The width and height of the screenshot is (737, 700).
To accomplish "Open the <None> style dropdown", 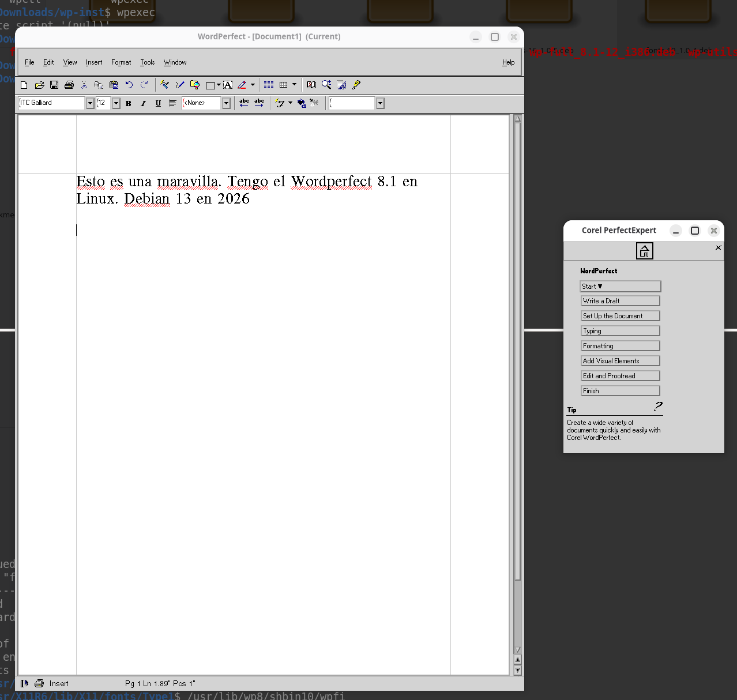I will point(226,103).
